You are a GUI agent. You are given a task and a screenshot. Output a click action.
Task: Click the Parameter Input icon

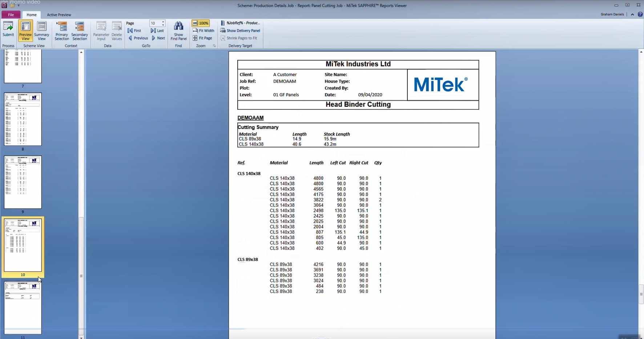point(101,31)
